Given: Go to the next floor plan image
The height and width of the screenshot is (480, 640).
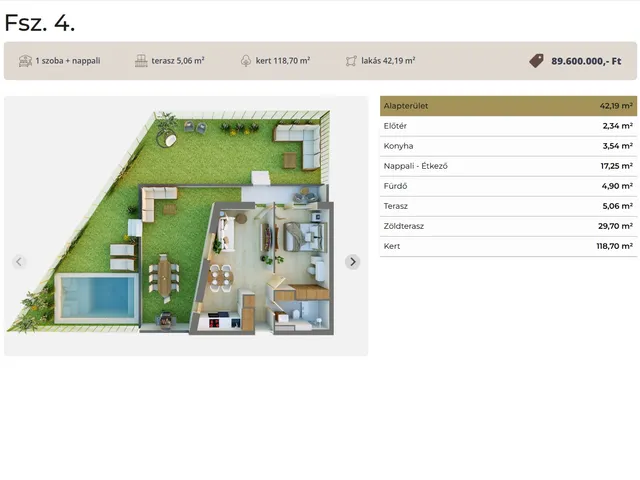Looking at the screenshot, I should [352, 262].
